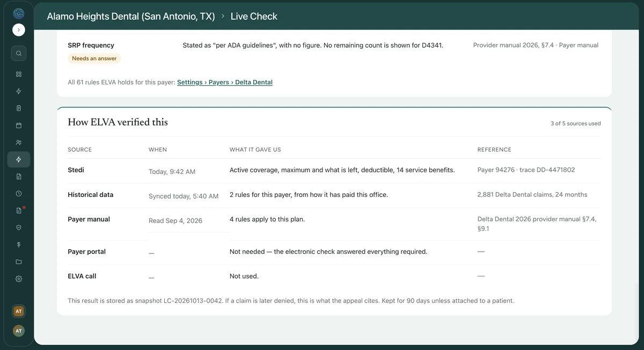Click "2,881 Delta Dental claims, 24 months"
644x350 pixels.
tap(532, 194)
